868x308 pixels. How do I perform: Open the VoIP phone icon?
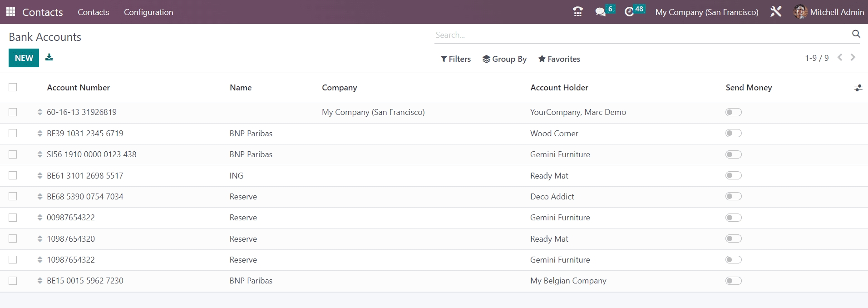pos(577,12)
